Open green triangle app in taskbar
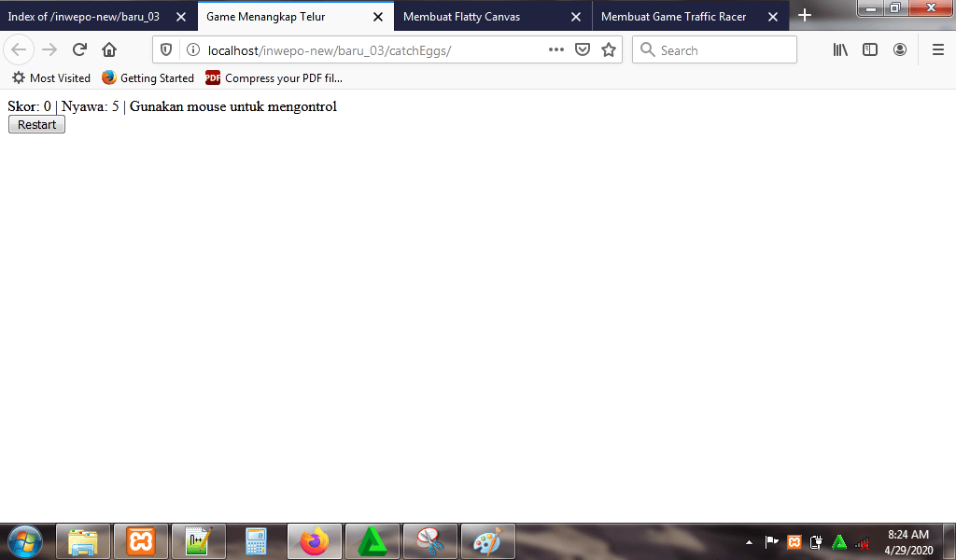The image size is (956, 560). [373, 541]
